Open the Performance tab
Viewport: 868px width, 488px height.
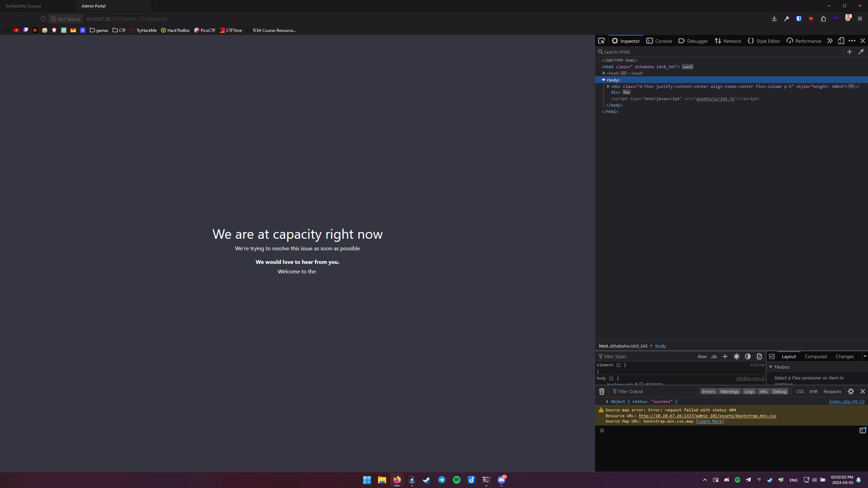[804, 41]
